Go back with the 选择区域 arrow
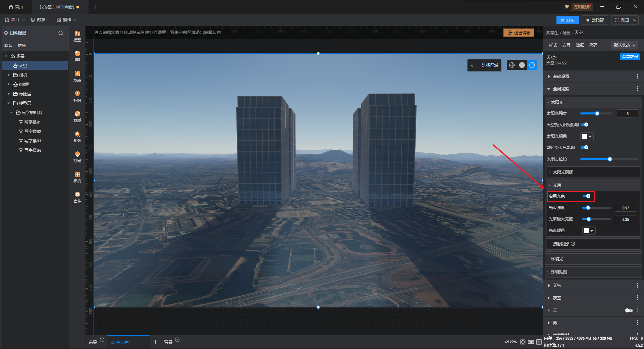 pyautogui.click(x=472, y=65)
